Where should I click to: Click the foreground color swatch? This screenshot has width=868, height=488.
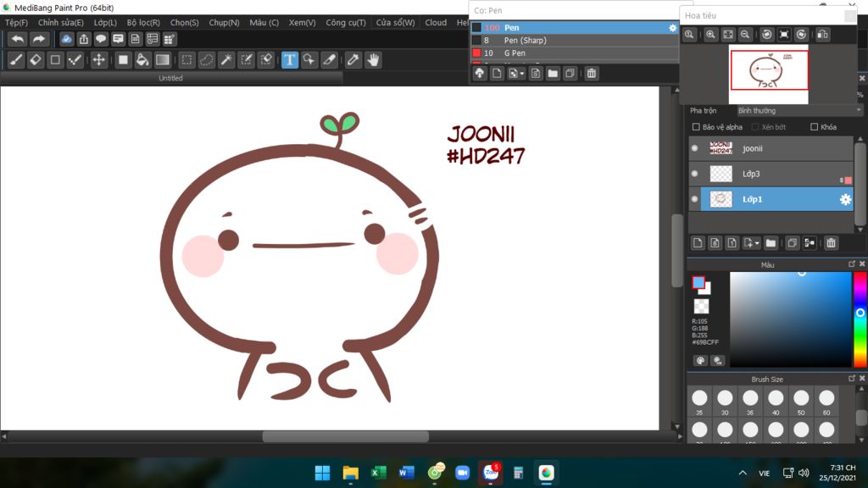(x=698, y=282)
